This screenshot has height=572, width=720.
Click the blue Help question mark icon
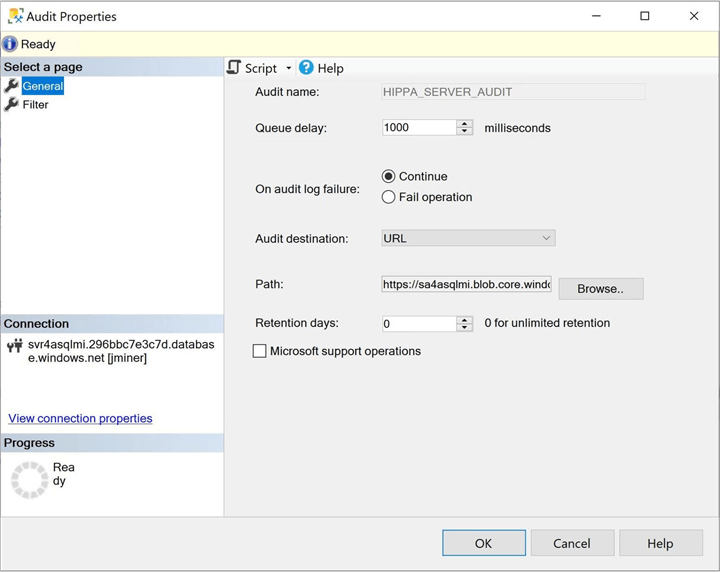pos(306,68)
